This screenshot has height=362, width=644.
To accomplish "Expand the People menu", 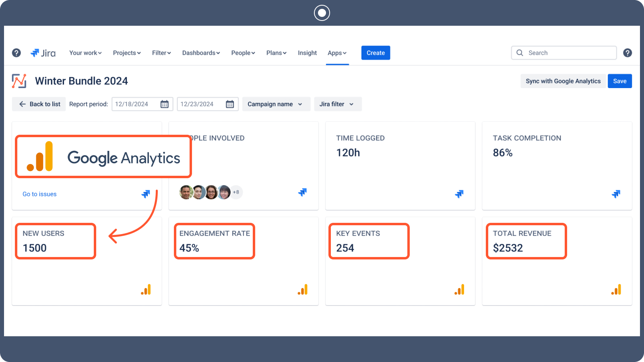I will click(x=243, y=53).
